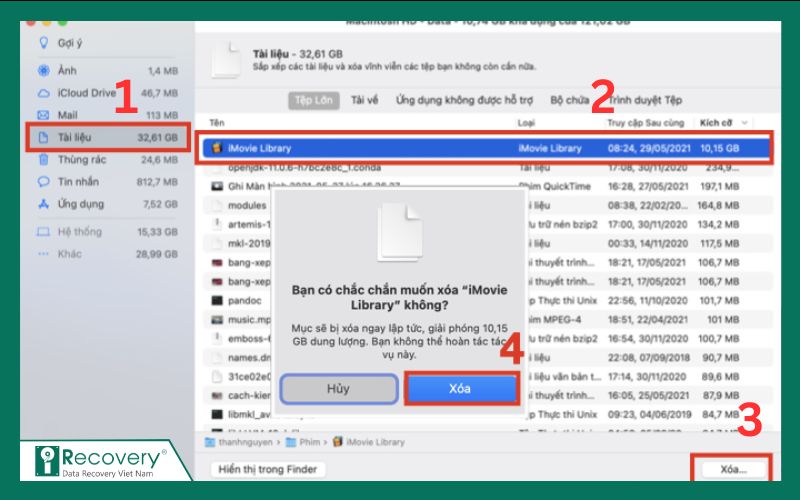The image size is (800, 500).
Task: Click the Phim QuickTime type cell
Action: [556, 186]
